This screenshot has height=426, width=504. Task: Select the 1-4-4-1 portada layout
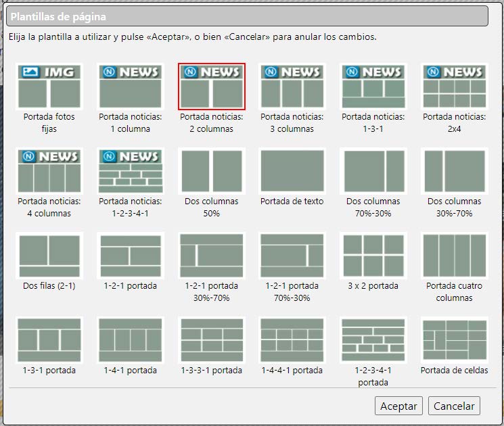click(292, 340)
